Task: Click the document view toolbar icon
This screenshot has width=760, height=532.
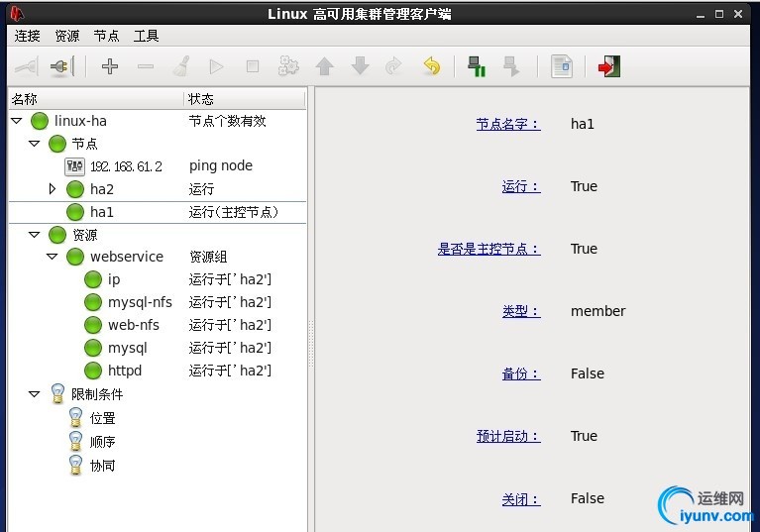Action: (x=562, y=66)
